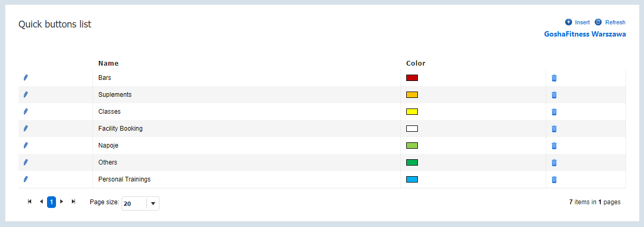Delete the Classes quick button

click(x=554, y=112)
